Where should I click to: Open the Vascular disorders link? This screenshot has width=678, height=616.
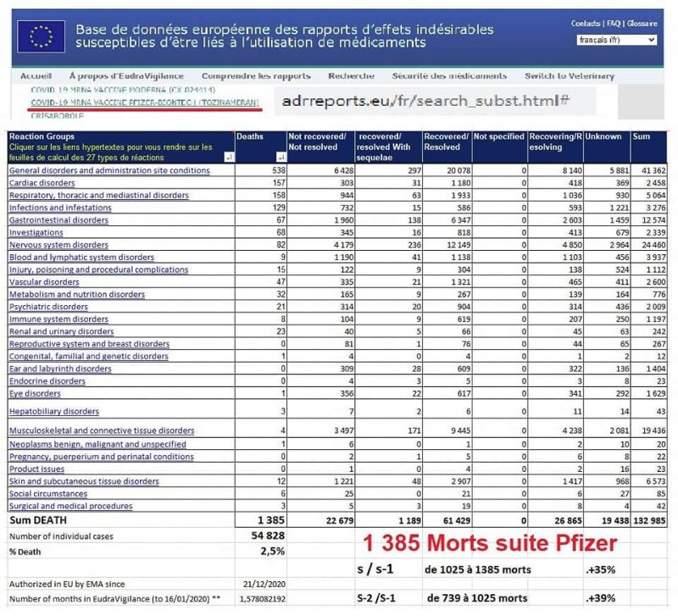(44, 282)
